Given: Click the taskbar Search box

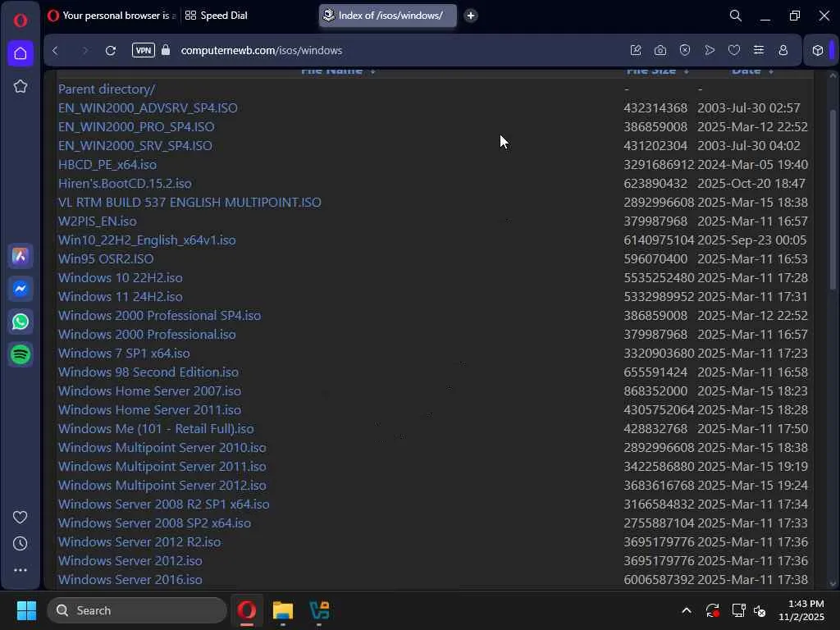Looking at the screenshot, I should (x=137, y=610).
